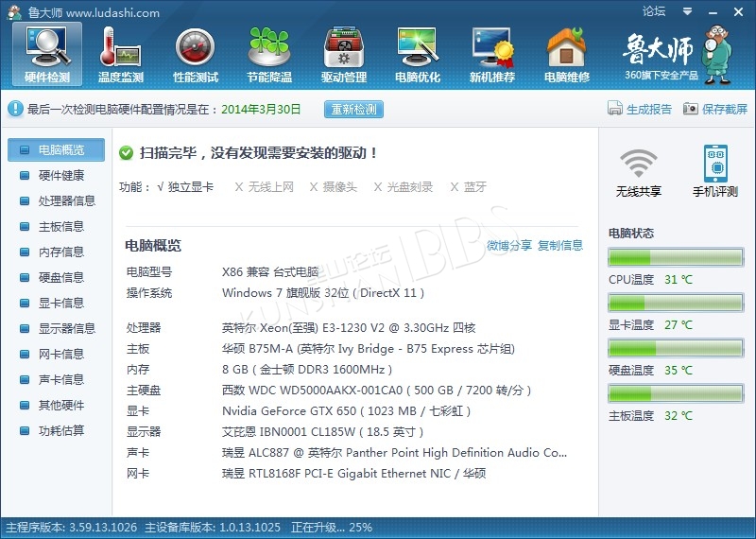Viewport: 756px width, 539px height.
Task: Click the 主板温度 progress bar
Action: (676, 393)
